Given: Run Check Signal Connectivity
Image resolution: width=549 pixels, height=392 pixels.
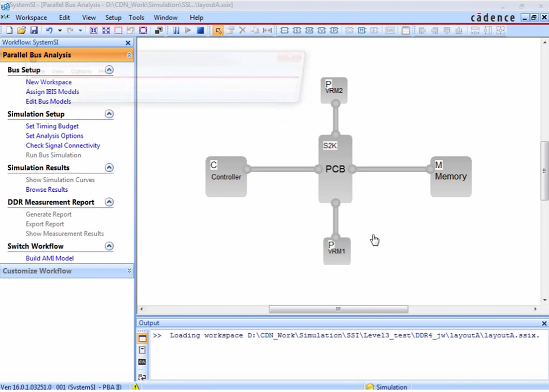Looking at the screenshot, I should tap(63, 146).
